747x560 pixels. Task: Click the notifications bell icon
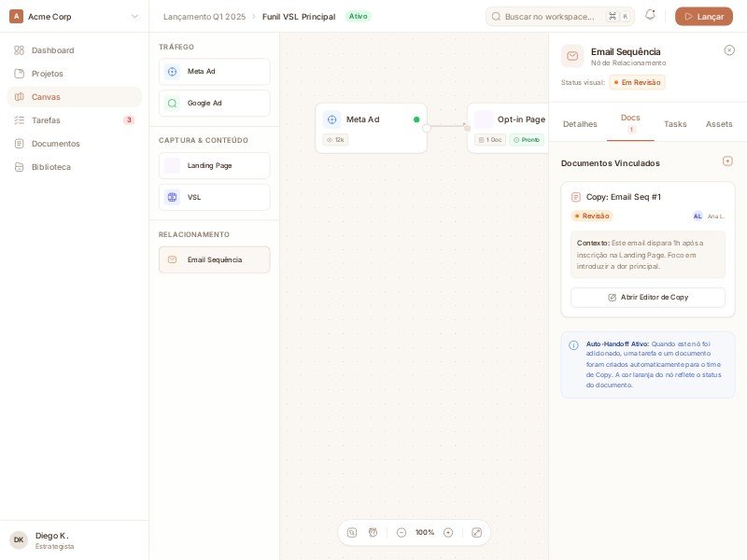coord(650,16)
